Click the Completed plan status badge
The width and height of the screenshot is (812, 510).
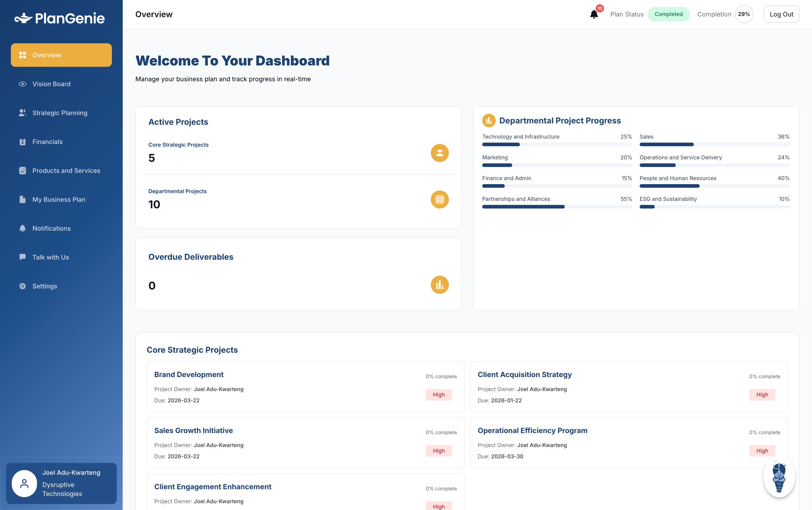668,14
